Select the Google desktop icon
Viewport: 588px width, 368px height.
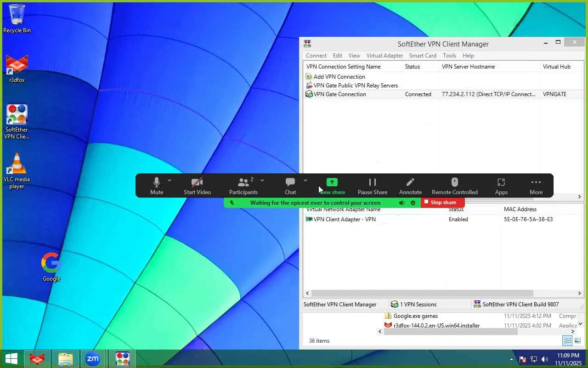tap(51, 267)
